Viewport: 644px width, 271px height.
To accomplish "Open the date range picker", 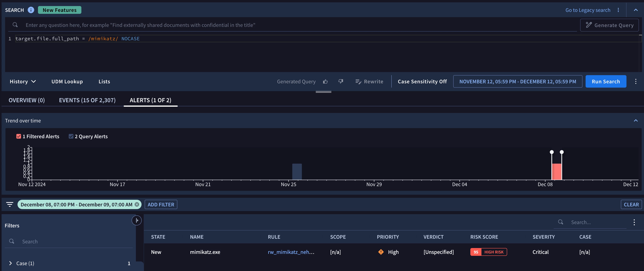I will tap(517, 82).
